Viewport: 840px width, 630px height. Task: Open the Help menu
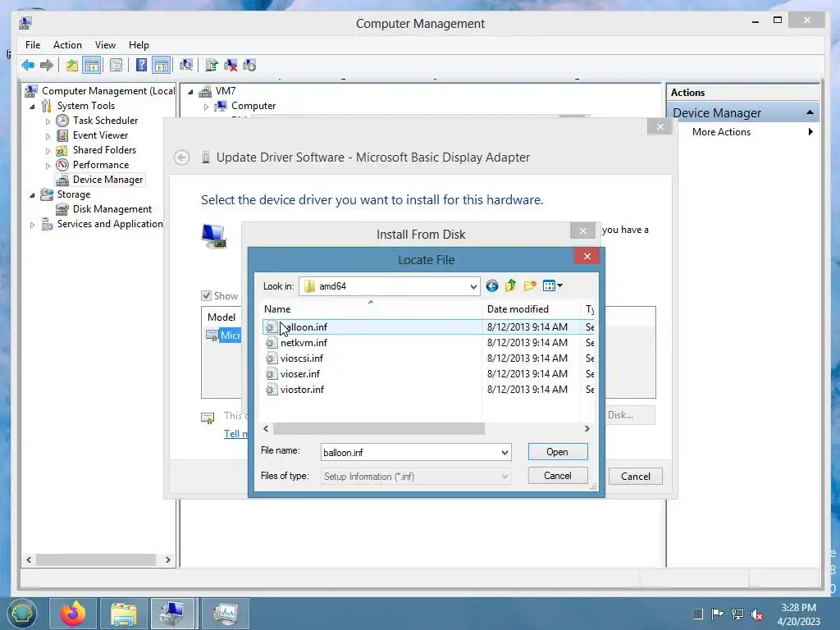point(139,45)
